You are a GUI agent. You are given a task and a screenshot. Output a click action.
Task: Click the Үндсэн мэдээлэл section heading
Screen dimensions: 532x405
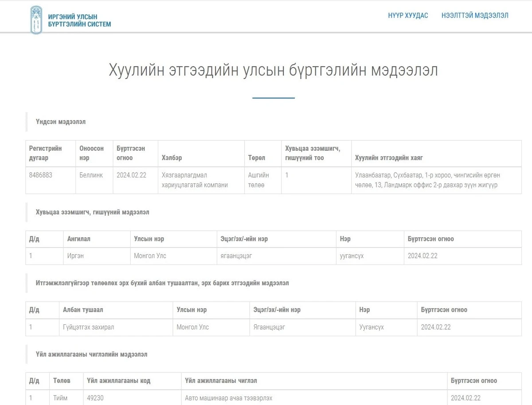pos(61,122)
